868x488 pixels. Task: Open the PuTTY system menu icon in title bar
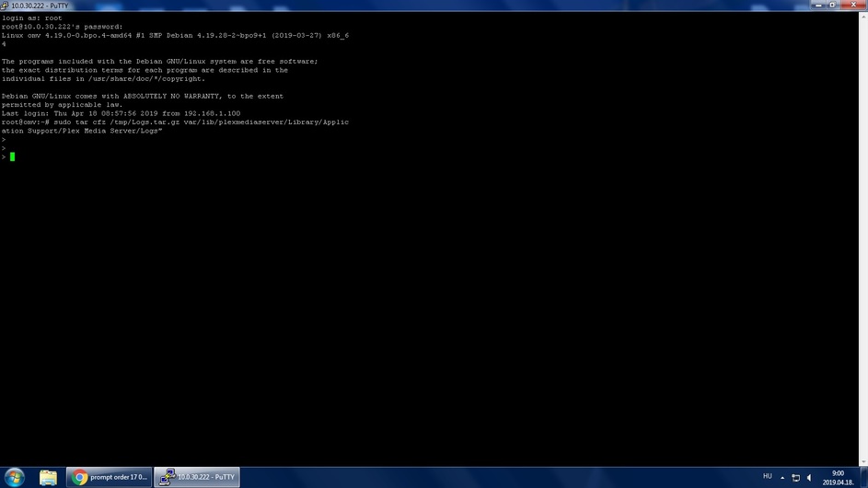point(5,6)
